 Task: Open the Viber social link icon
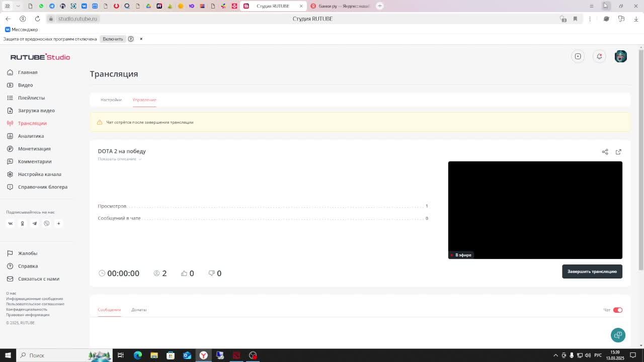(46, 223)
